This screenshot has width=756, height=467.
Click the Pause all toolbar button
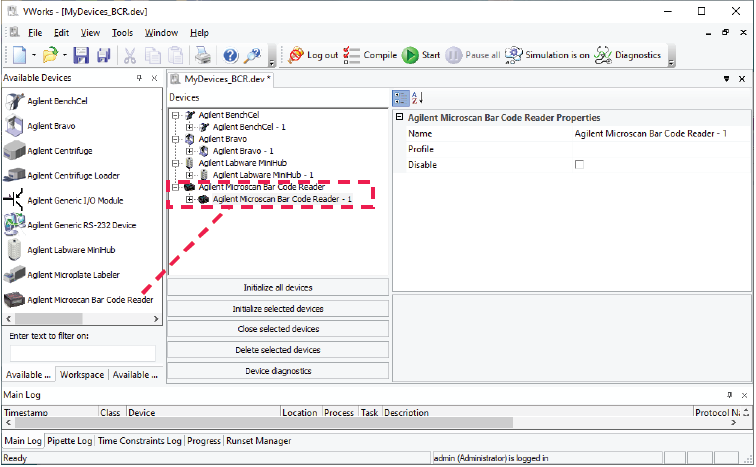(x=472, y=55)
